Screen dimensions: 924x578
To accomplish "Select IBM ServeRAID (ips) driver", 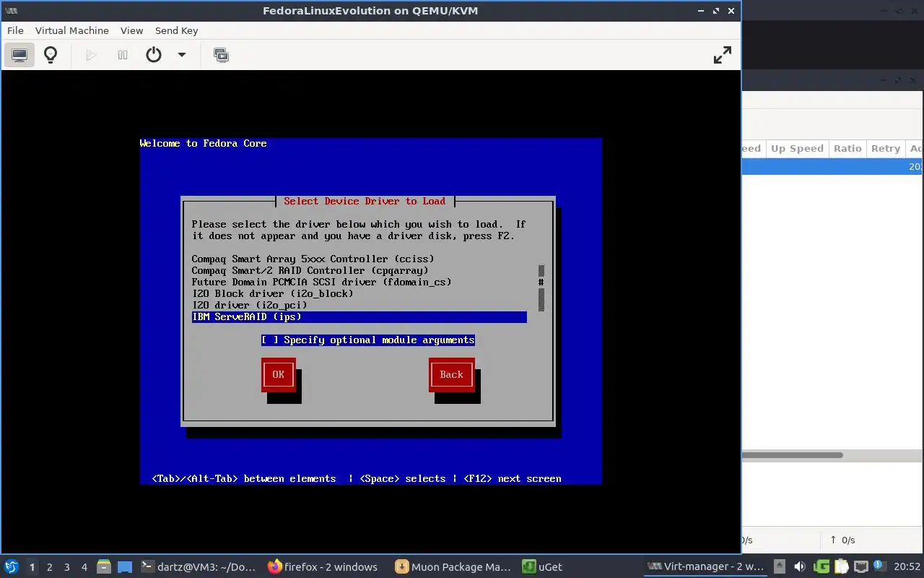I will (x=359, y=316).
